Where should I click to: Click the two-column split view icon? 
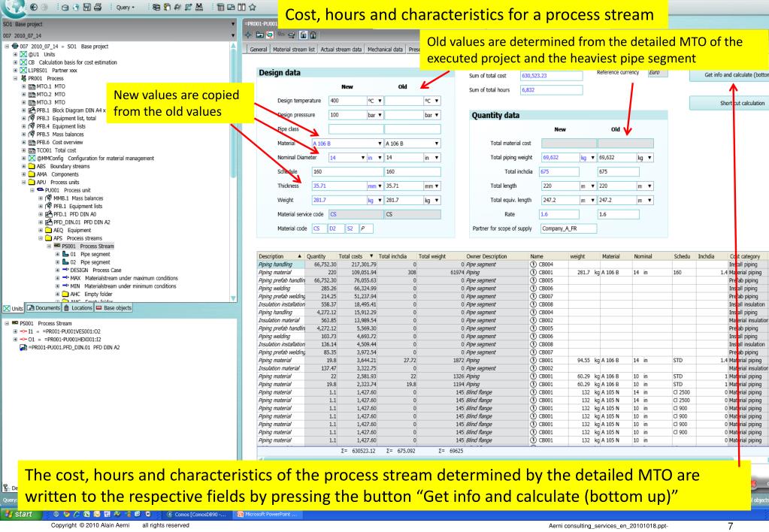coord(241,7)
